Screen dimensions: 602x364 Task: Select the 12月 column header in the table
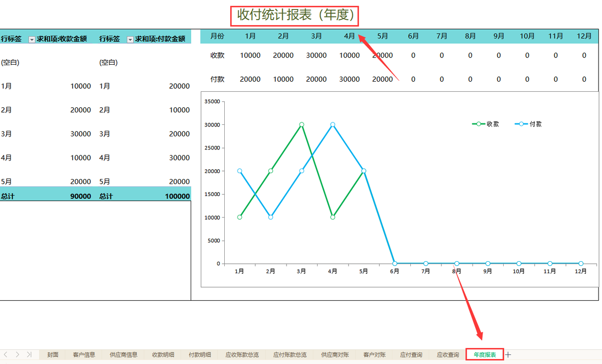tap(584, 36)
